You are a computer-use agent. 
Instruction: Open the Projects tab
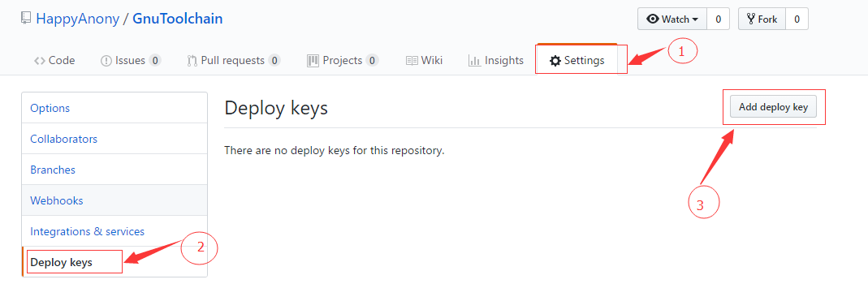(343, 60)
